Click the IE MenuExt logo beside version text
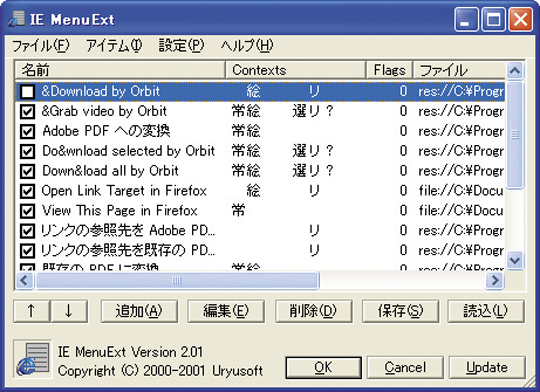 33,359
